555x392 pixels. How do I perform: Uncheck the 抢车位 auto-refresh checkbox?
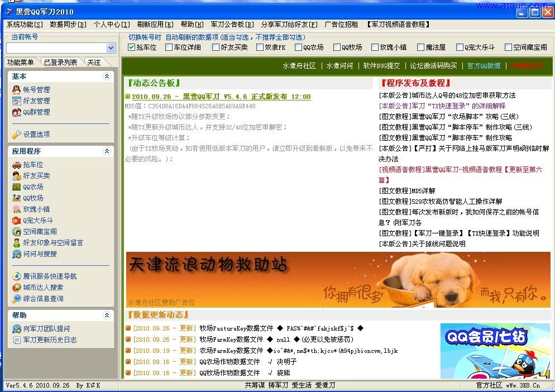pyautogui.click(x=131, y=47)
